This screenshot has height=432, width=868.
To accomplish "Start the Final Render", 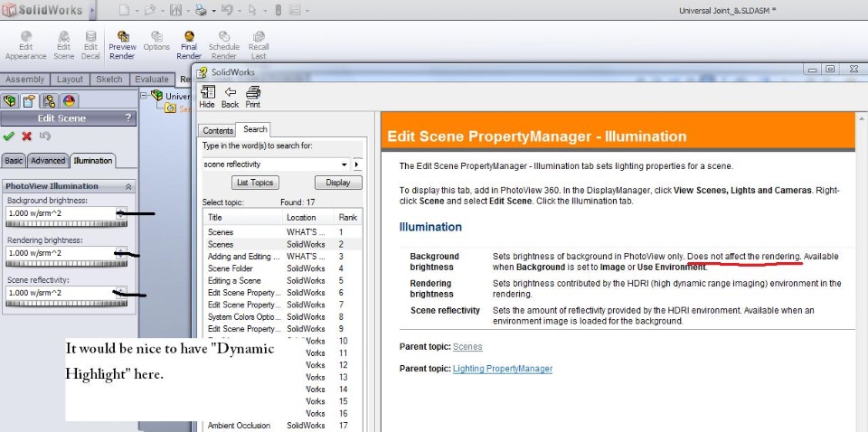I will pos(189,45).
